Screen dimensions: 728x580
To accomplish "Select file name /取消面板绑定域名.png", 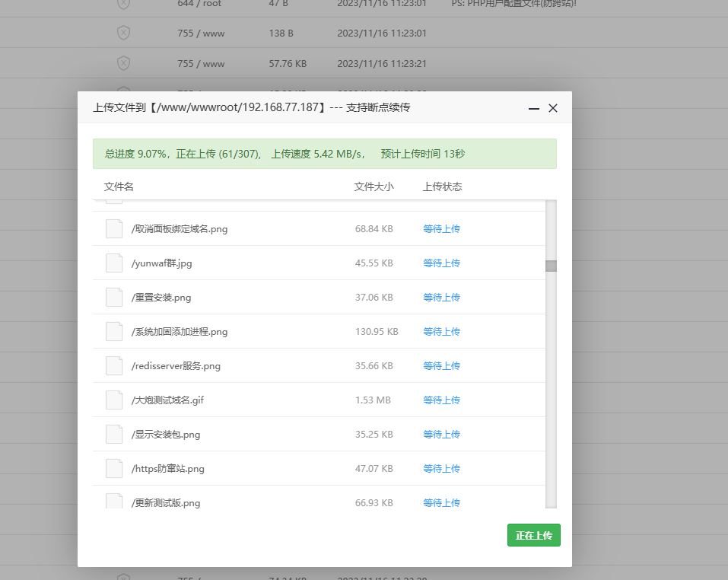I will click(x=180, y=229).
